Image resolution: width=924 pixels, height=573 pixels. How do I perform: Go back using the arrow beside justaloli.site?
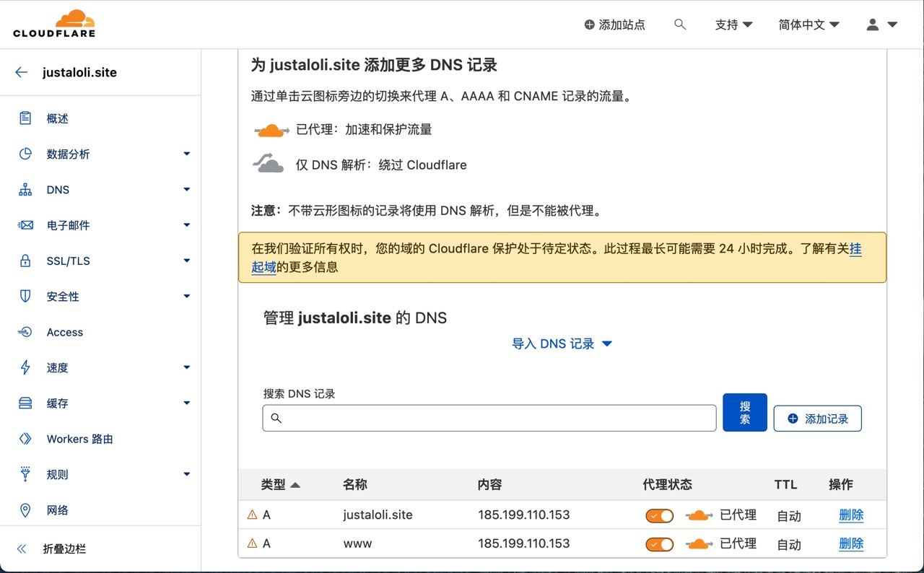click(22, 72)
